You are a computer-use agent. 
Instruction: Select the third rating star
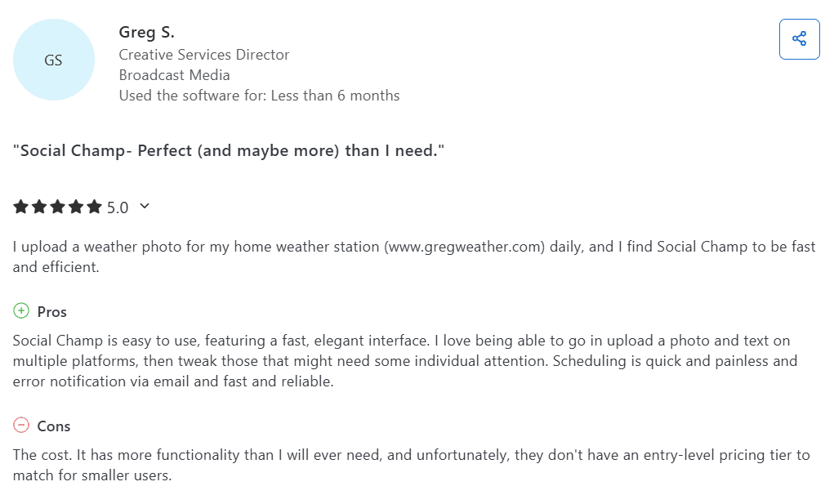tap(58, 207)
